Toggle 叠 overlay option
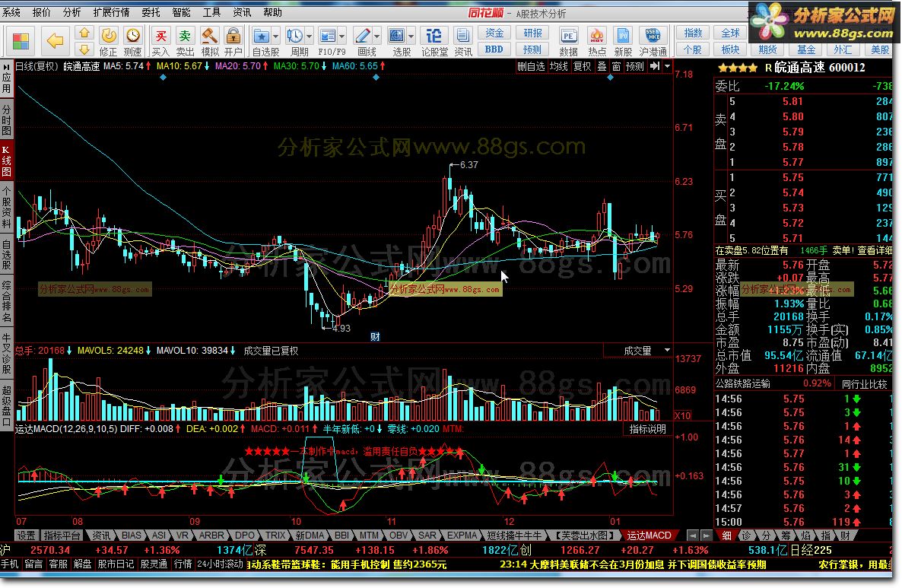The height and width of the screenshot is (588, 902). point(602,67)
